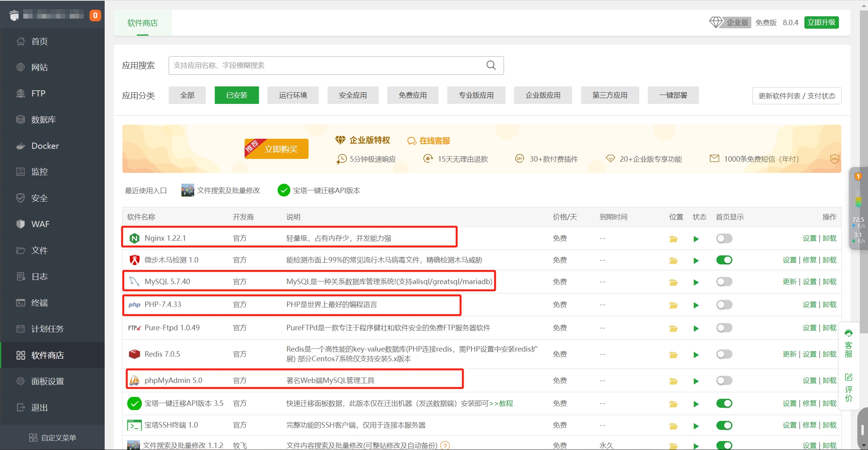Click the 企业版 diamond icon
The width and height of the screenshot is (868, 450).
coord(716,22)
